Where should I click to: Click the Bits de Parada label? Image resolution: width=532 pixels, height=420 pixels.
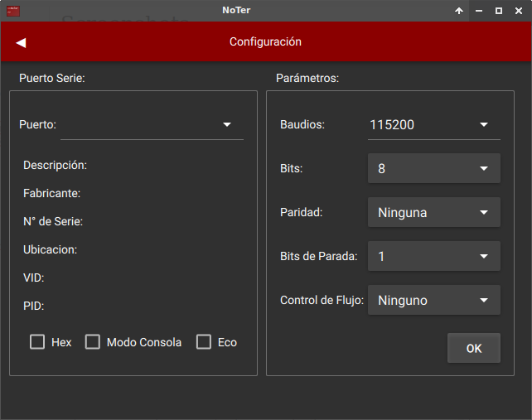coord(318,256)
